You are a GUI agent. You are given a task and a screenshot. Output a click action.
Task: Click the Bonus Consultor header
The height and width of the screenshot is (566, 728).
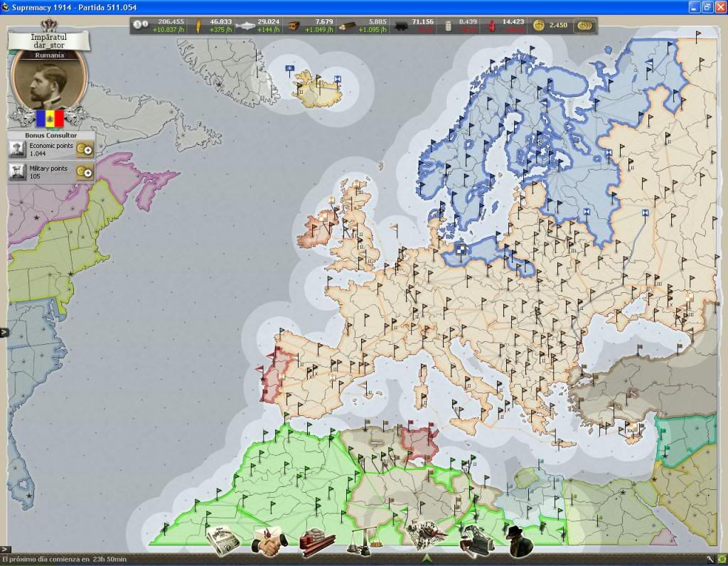51,135
